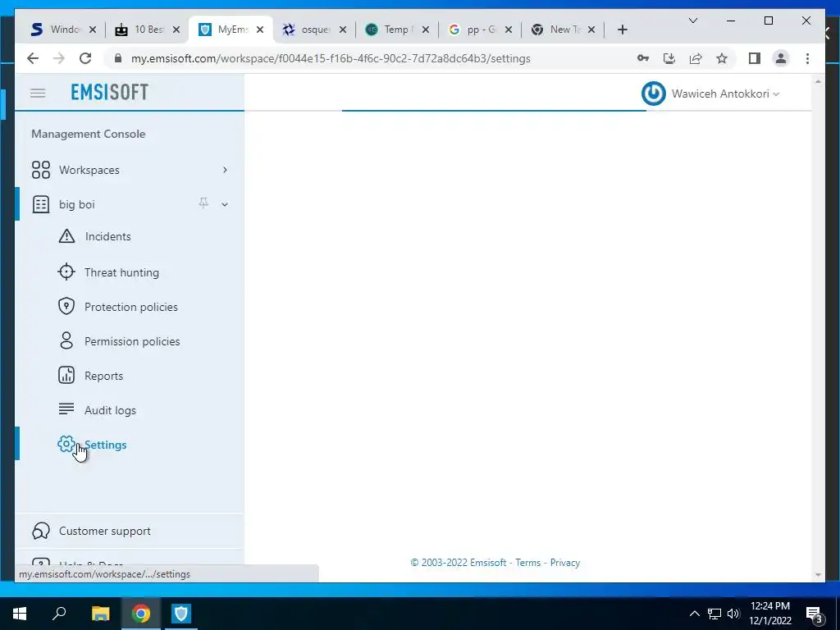Open the Privacy link in footer
The height and width of the screenshot is (630, 840).
[564, 563]
